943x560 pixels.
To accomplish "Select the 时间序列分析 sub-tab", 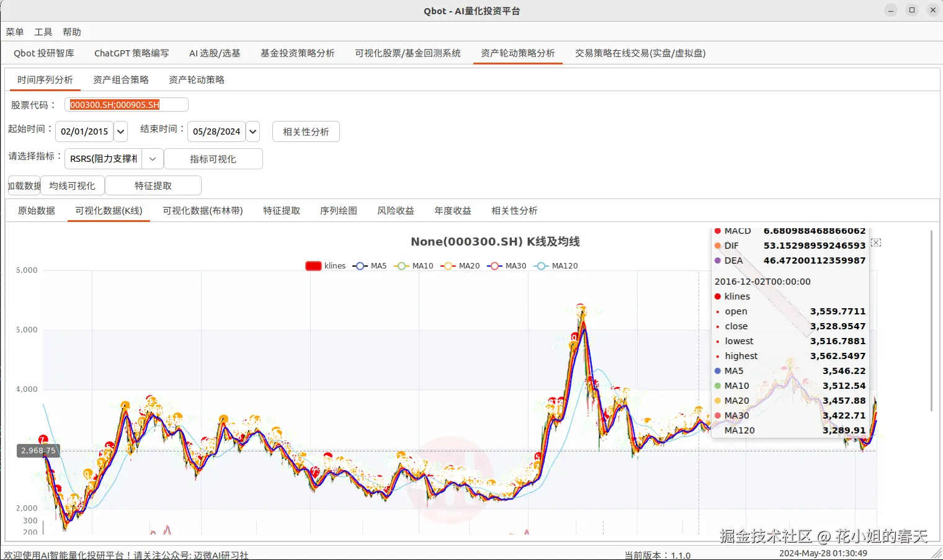I will click(x=45, y=80).
